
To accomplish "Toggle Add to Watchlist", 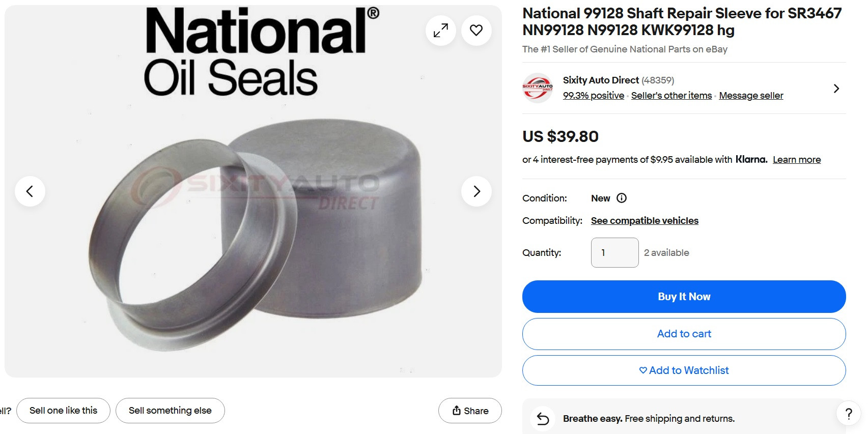I will (684, 370).
